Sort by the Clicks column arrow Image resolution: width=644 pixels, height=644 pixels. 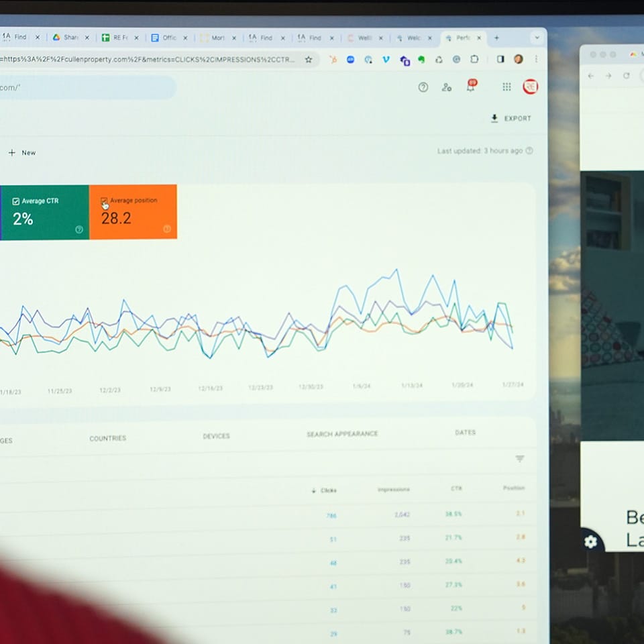[x=314, y=490]
